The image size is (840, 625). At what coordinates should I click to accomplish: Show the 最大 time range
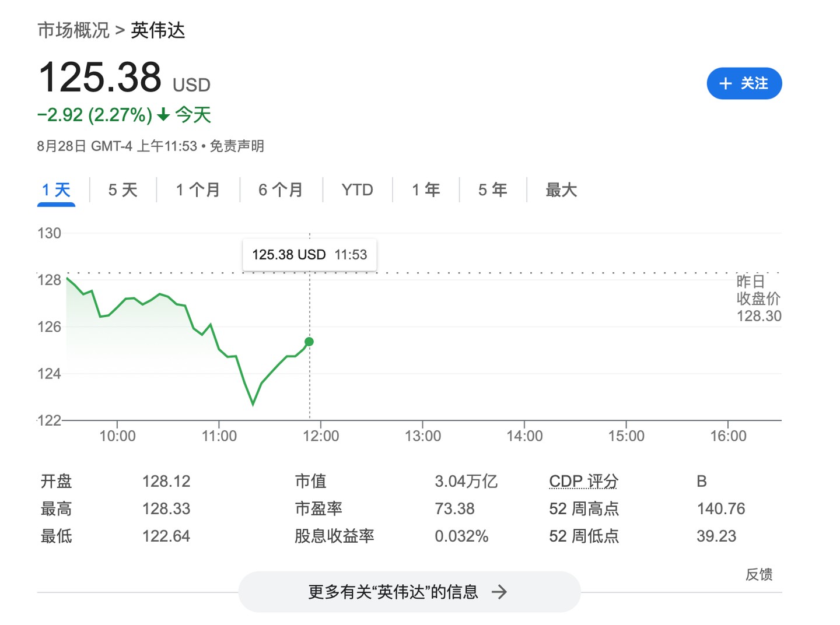point(561,190)
